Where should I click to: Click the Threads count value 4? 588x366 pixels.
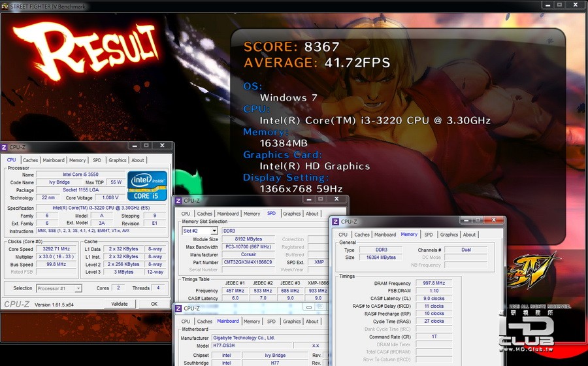158,288
